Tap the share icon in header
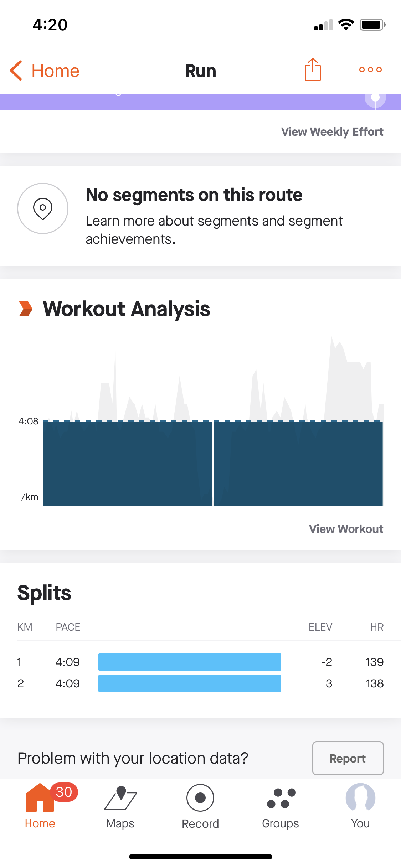Screen dimensions: 401x868 click(313, 70)
